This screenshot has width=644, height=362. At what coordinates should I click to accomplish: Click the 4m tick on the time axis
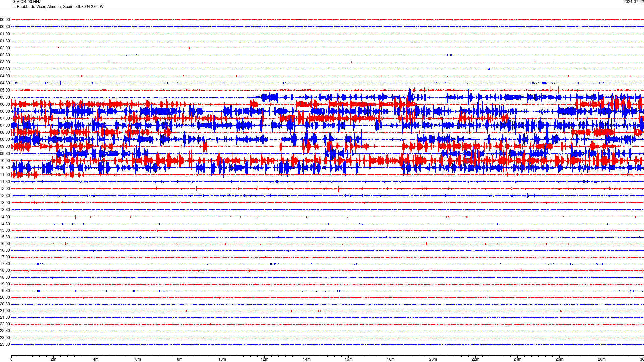point(96,359)
